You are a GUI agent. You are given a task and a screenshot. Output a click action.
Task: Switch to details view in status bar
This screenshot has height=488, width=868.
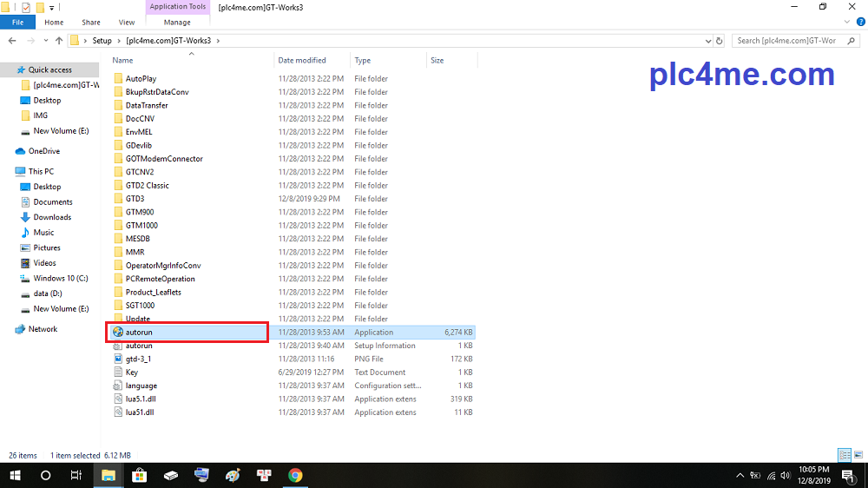point(844,455)
